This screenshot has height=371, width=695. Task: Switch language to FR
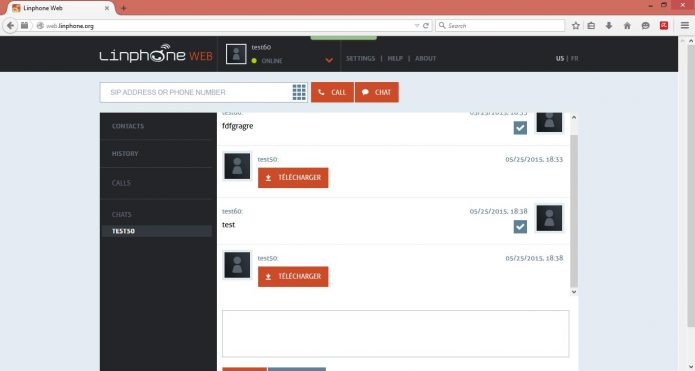click(574, 59)
